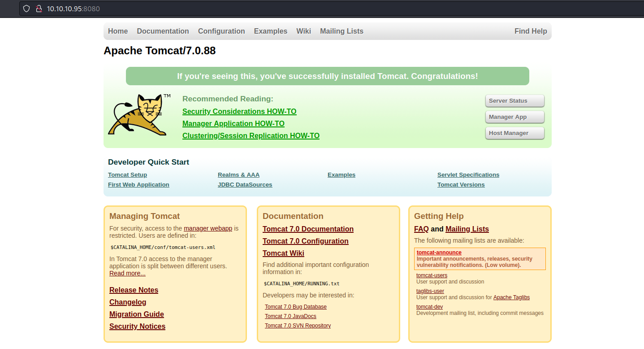Click the Server Status button

(x=514, y=101)
